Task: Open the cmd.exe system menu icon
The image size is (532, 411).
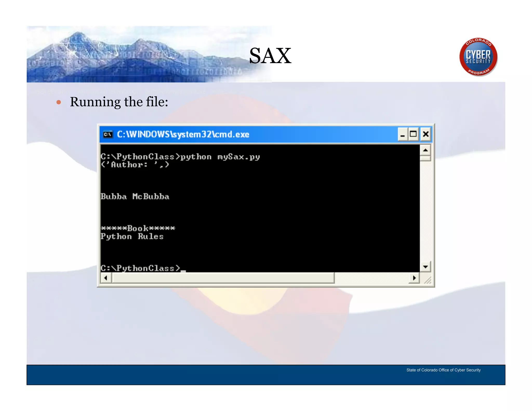Action: click(108, 134)
